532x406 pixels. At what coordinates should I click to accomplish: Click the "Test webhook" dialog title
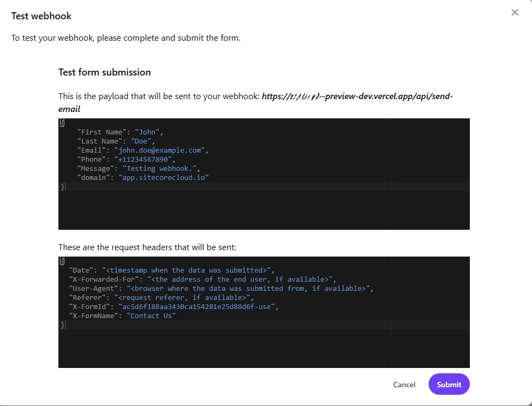[41, 16]
